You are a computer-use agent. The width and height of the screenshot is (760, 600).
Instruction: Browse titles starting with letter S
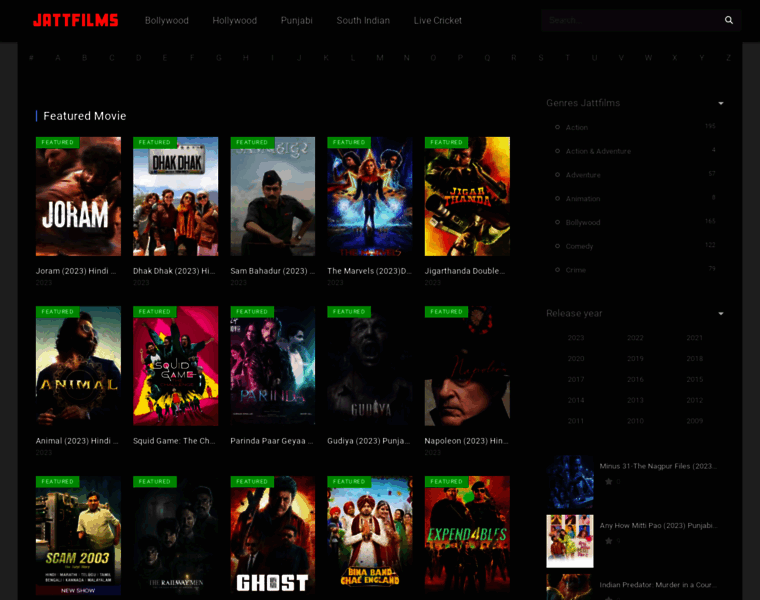(541, 58)
